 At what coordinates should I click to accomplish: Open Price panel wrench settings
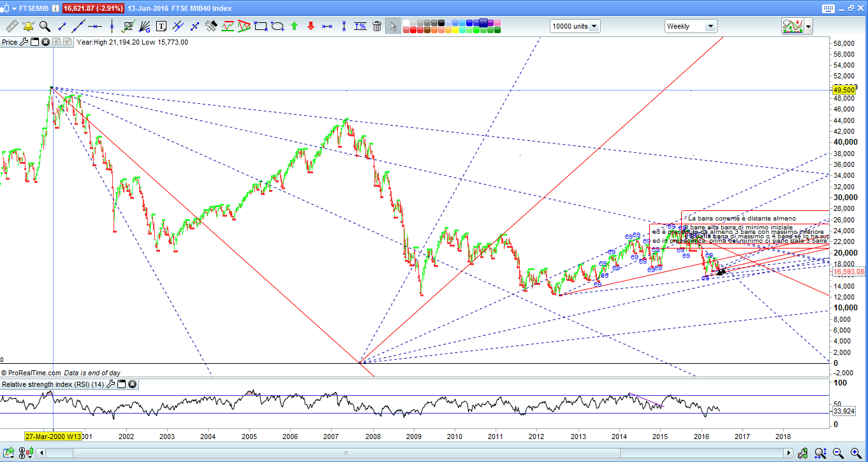click(x=24, y=42)
